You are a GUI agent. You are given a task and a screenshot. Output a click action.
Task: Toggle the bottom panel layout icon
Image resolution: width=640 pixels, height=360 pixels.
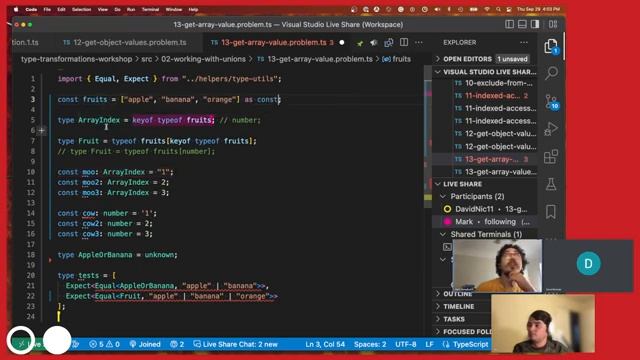[x=522, y=24]
